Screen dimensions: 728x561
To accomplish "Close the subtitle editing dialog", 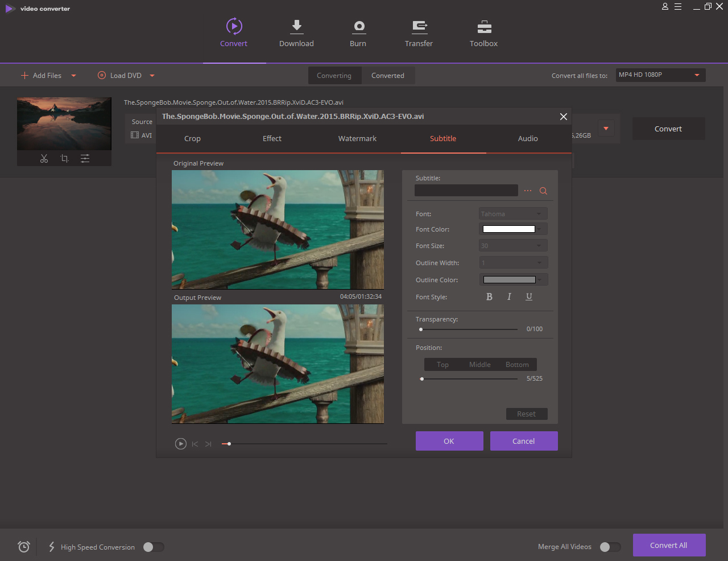I will click(x=563, y=117).
